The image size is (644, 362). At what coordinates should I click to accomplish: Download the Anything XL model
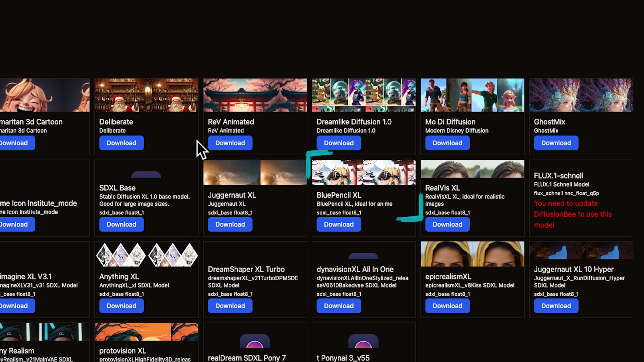click(122, 306)
